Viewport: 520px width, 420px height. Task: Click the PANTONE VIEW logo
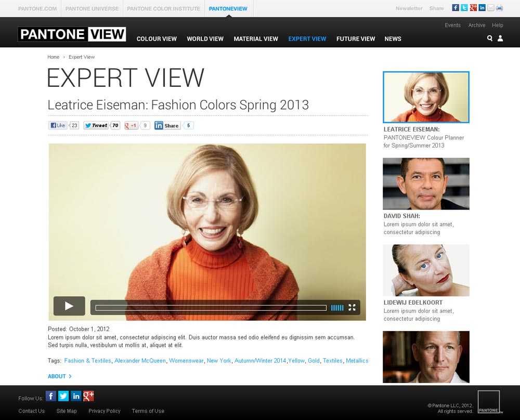pyautogui.click(x=72, y=34)
